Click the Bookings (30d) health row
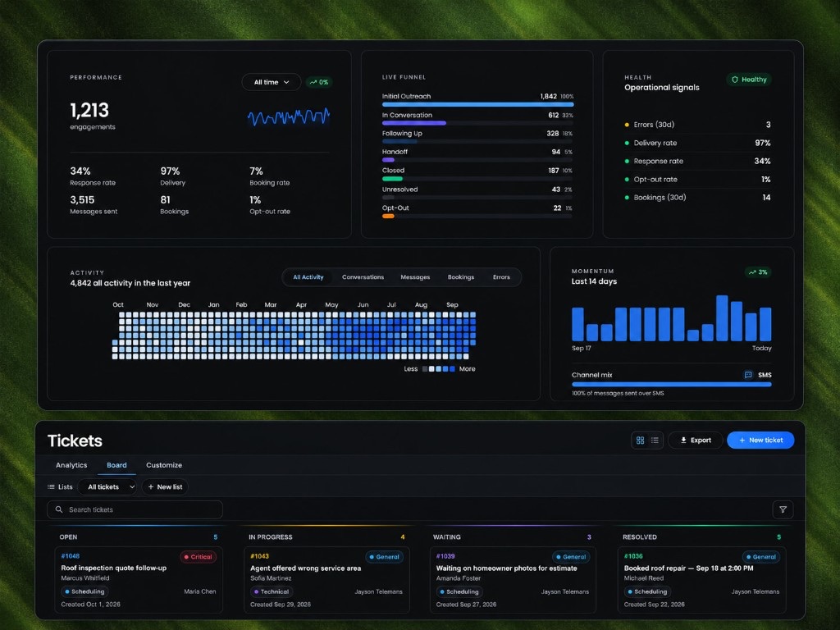The width and height of the screenshot is (840, 630). [x=697, y=198]
